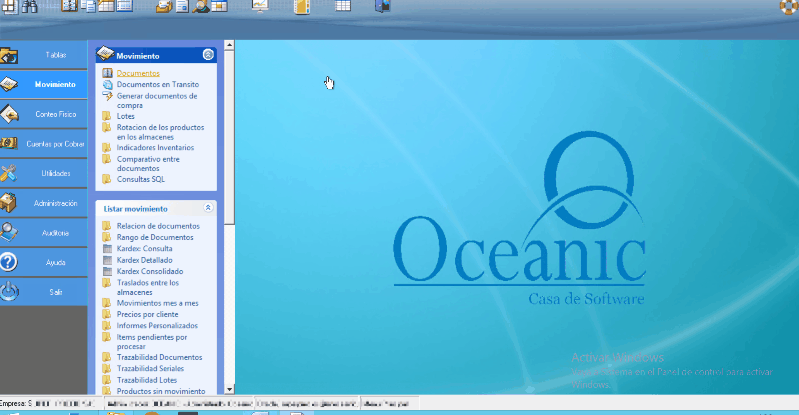The width and height of the screenshot is (799, 415).
Task: Collapse the Movimiento panel header
Action: click(208, 55)
